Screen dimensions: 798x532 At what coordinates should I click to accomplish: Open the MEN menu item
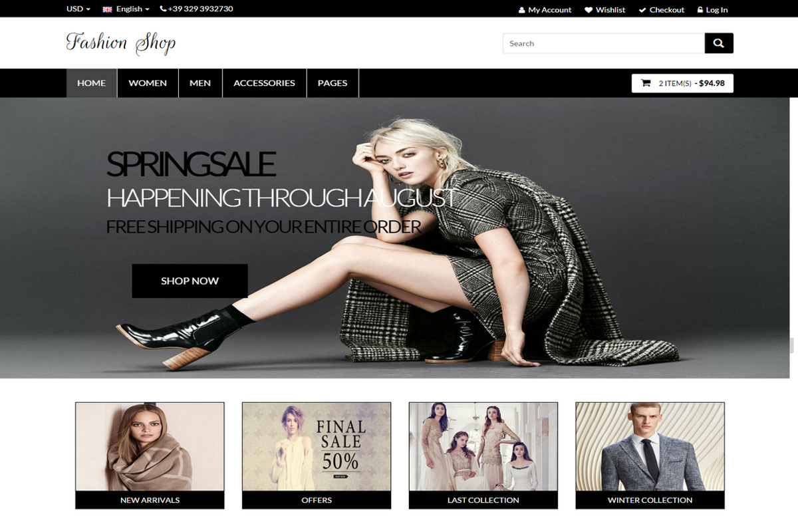click(200, 83)
